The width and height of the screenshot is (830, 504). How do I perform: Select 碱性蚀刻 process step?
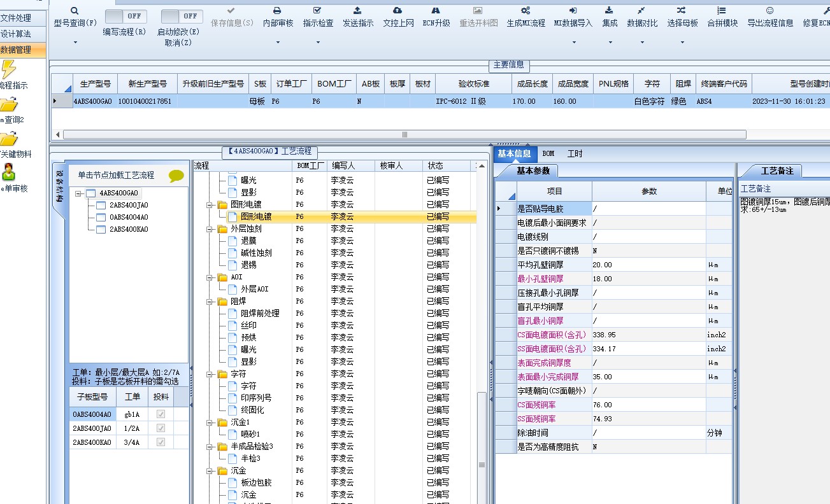(x=256, y=253)
